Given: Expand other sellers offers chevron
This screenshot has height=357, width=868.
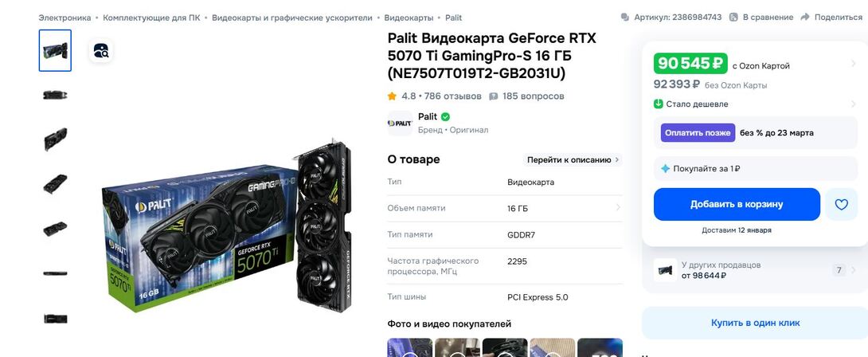Looking at the screenshot, I should (x=853, y=270).
